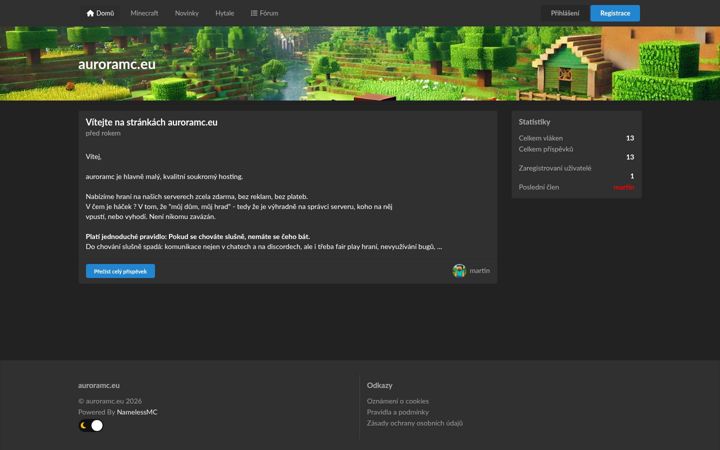Click the Přečíst celý příspěvek button
Viewport: 720px width, 450px height.
[120, 271]
